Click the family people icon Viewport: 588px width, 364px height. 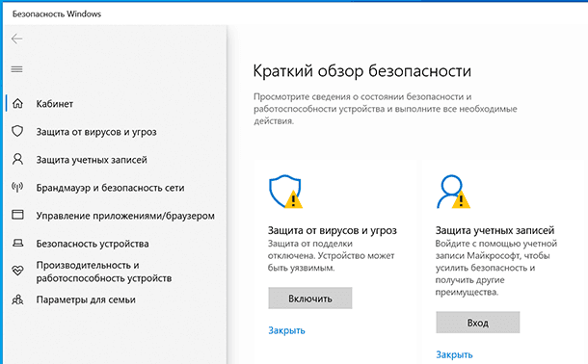click(x=17, y=299)
